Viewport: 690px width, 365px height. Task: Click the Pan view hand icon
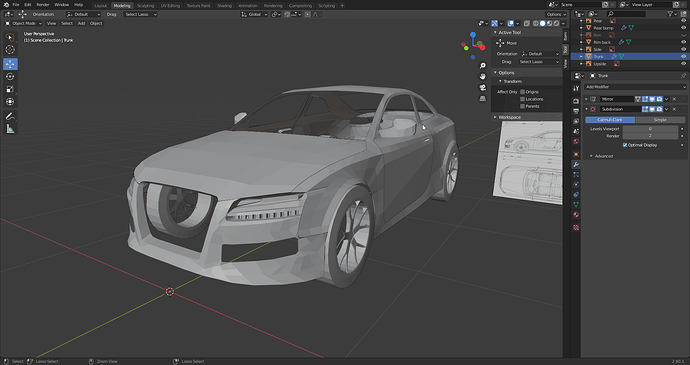pyautogui.click(x=482, y=77)
